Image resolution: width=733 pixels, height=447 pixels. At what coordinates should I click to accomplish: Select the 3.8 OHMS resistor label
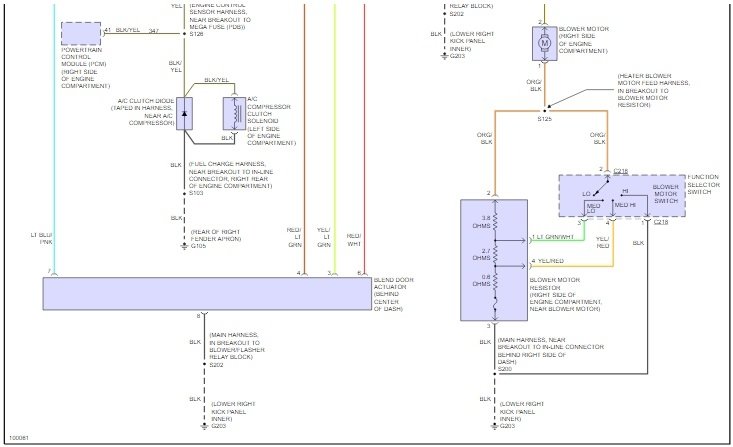click(481, 222)
